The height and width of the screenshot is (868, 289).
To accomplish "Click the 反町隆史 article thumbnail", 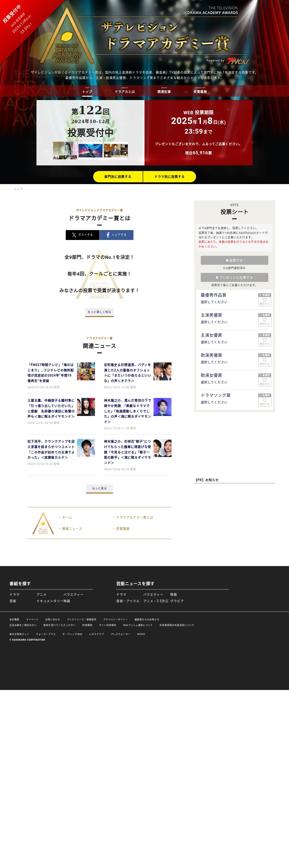I will (x=163, y=371).
